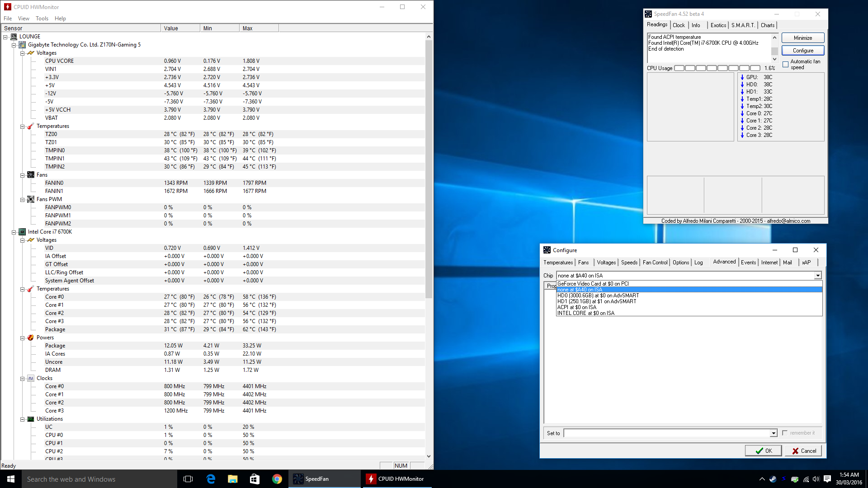Collapse the Powers node

(22, 338)
